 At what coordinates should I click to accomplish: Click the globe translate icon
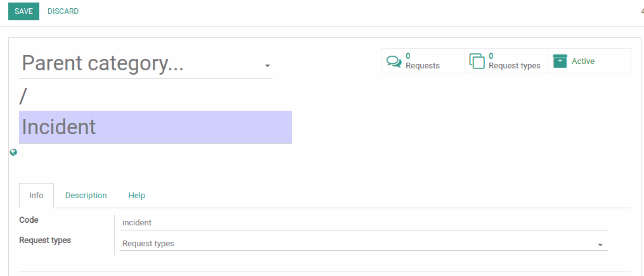pyautogui.click(x=13, y=153)
